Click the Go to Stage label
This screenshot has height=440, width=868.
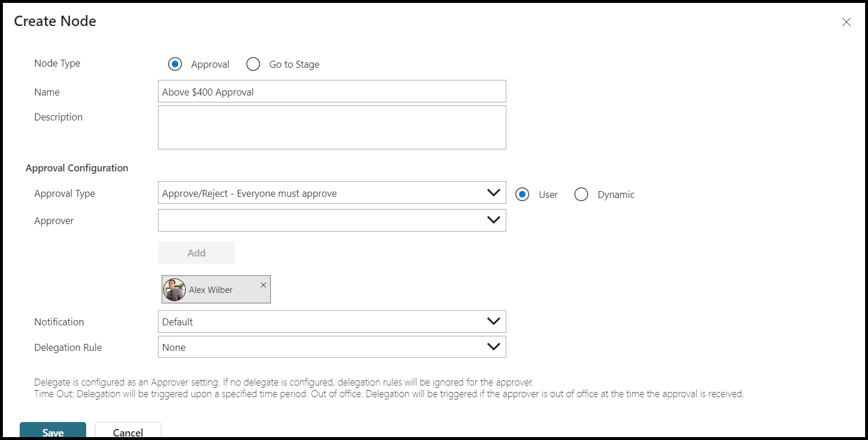[x=294, y=64]
